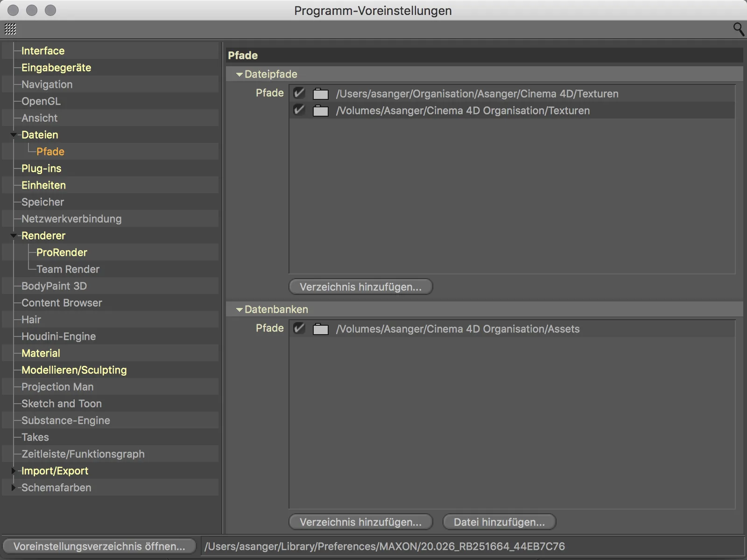The width and height of the screenshot is (747, 560).
Task: Select Import/Export category
Action: point(55,471)
